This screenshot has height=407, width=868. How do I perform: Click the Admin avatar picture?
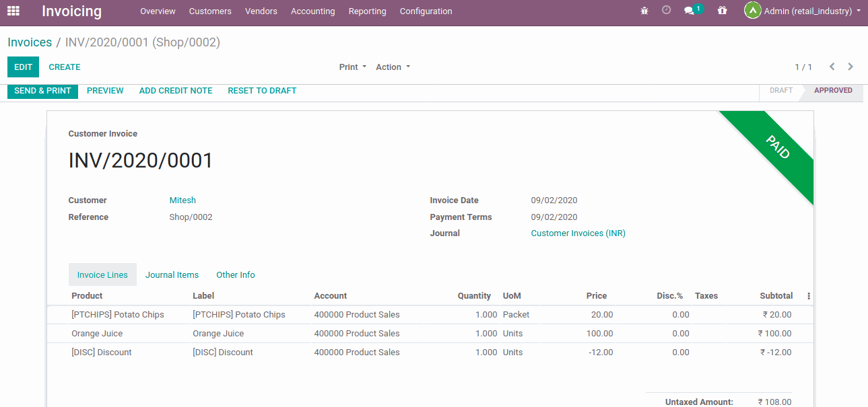(752, 11)
